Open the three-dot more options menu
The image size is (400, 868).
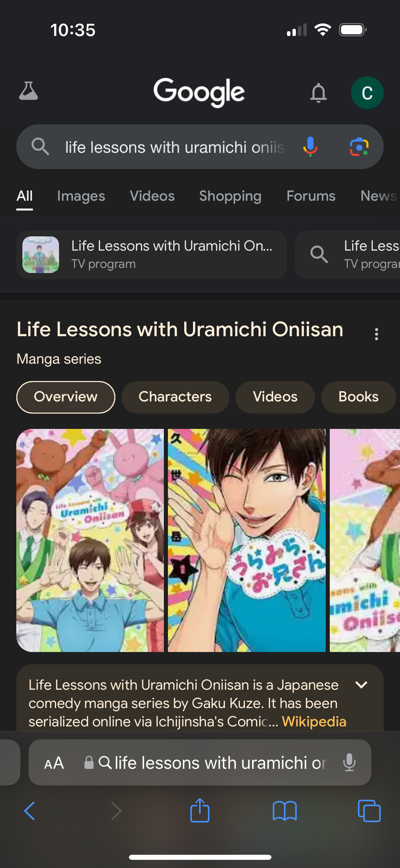click(x=376, y=334)
